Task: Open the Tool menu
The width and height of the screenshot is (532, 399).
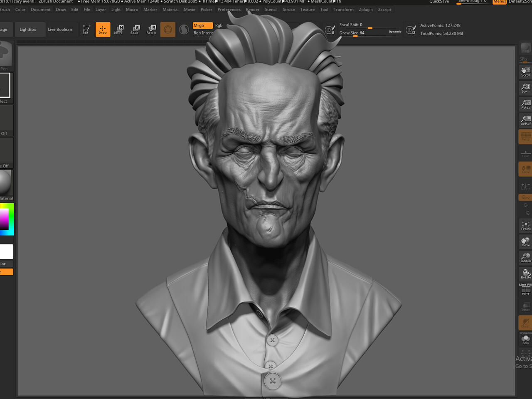Action: click(324, 10)
